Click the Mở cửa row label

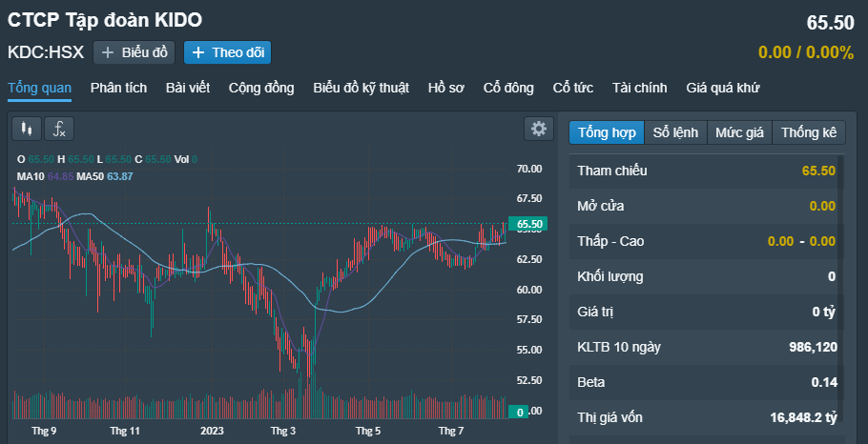coord(600,206)
